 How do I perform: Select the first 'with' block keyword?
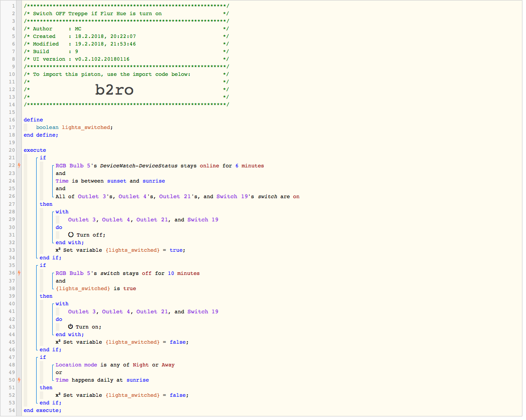(62, 212)
